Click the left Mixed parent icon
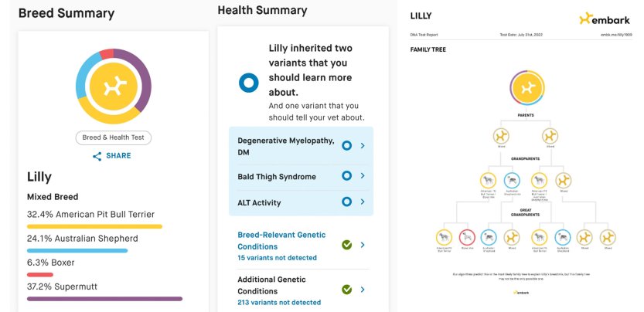644x312 pixels. point(500,137)
